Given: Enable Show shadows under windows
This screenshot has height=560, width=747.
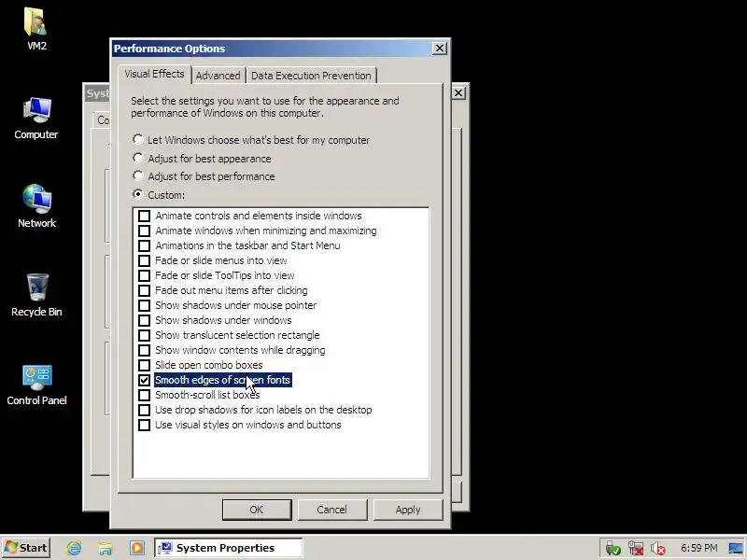Looking at the screenshot, I should pos(145,320).
